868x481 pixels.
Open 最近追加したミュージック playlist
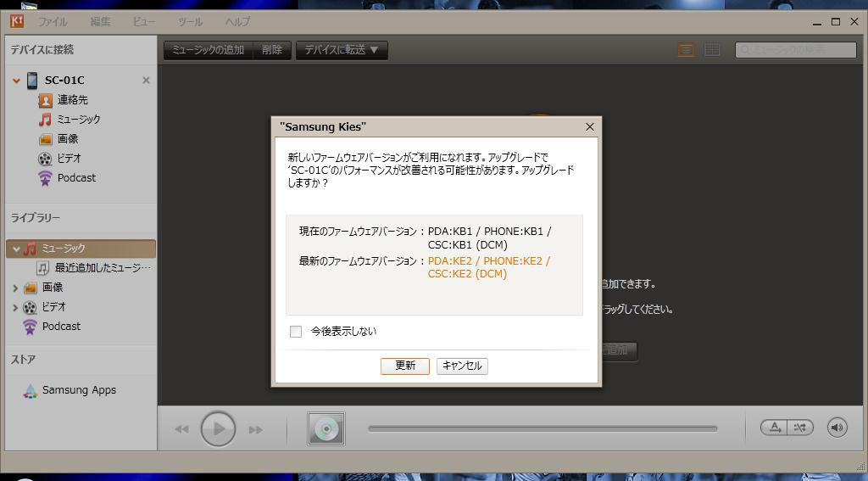pos(103,268)
